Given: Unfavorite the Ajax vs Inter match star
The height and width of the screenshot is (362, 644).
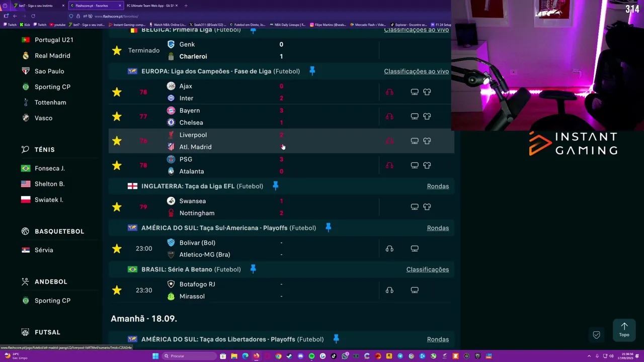Looking at the screenshot, I should pyautogui.click(x=117, y=92).
